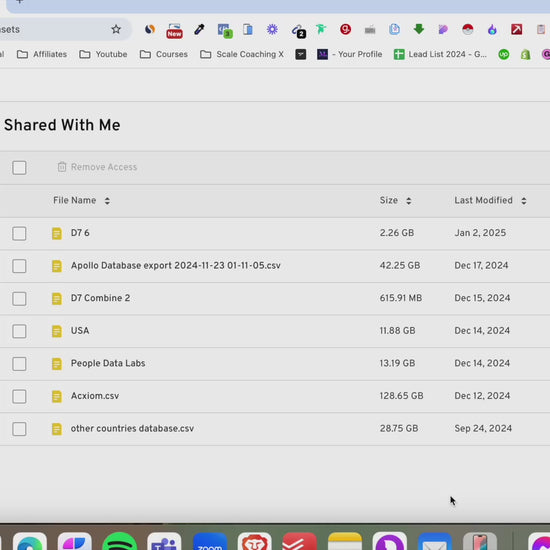Click the 615.91 MB size value
This screenshot has width=550, height=550.
click(x=401, y=298)
